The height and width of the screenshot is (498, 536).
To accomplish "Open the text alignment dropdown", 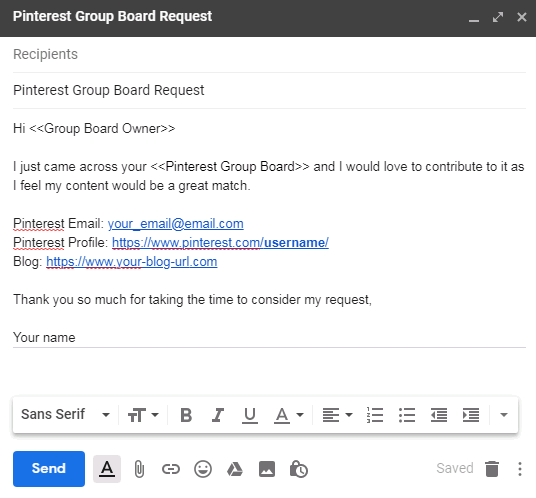I will [337, 415].
